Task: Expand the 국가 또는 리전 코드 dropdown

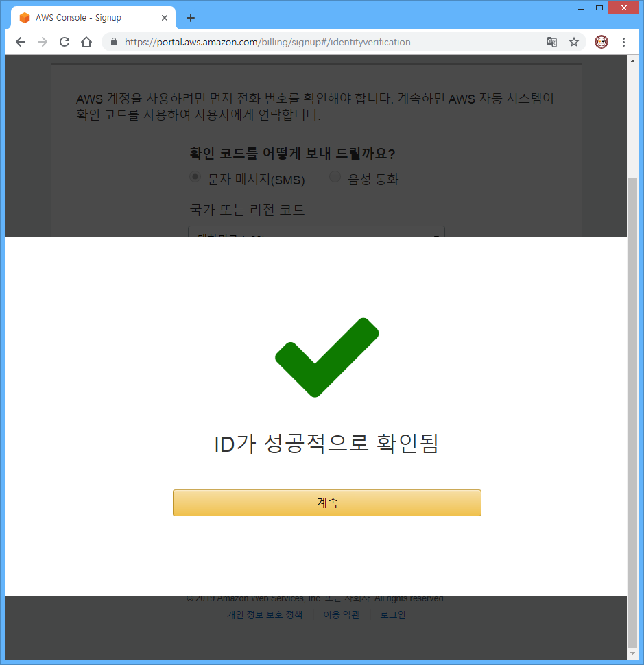Action: click(x=316, y=231)
